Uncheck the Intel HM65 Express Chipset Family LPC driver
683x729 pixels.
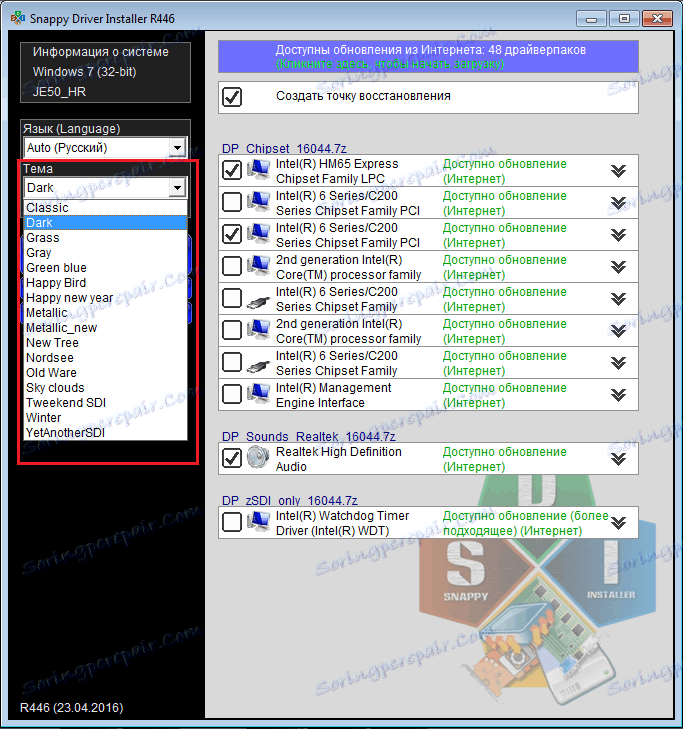pos(232,170)
